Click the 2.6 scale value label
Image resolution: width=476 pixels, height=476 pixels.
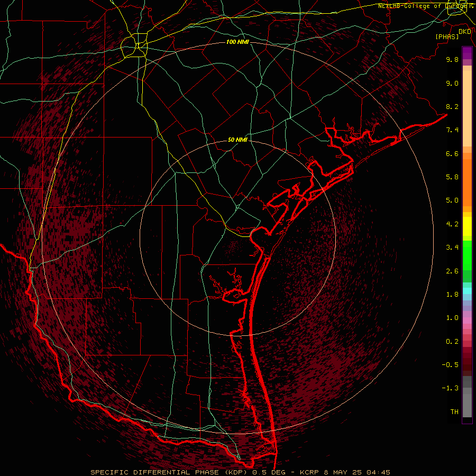click(452, 271)
